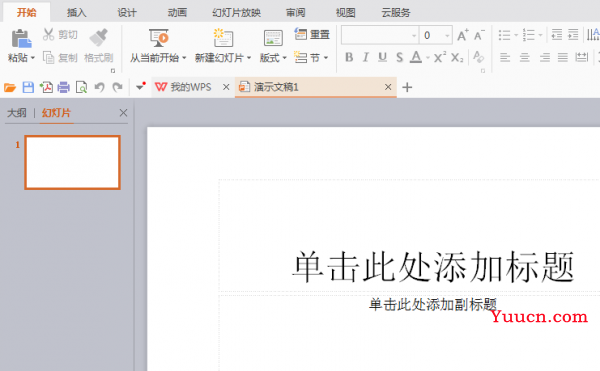The height and width of the screenshot is (371, 600).
Task: Click the clear formatting icon
Action: click(478, 57)
